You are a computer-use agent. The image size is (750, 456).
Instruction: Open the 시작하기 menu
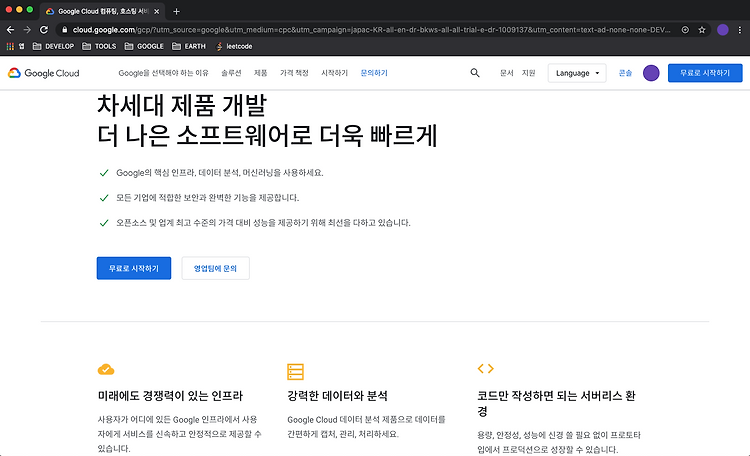point(334,73)
